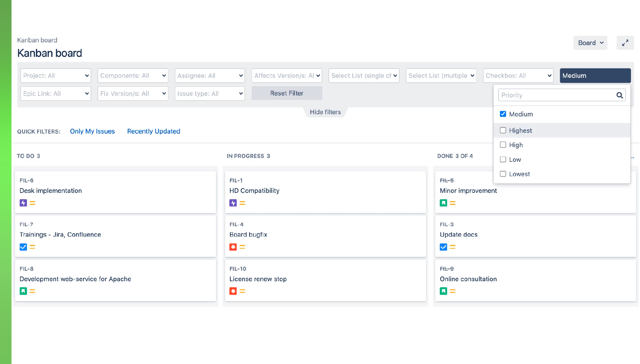
Task: Open the Project filter dropdown
Action: point(56,76)
